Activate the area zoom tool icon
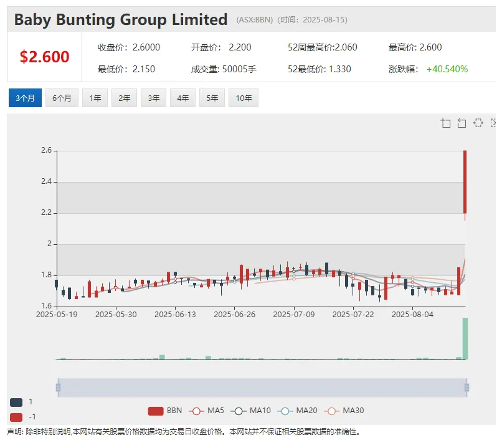The image size is (502, 448). click(x=446, y=123)
